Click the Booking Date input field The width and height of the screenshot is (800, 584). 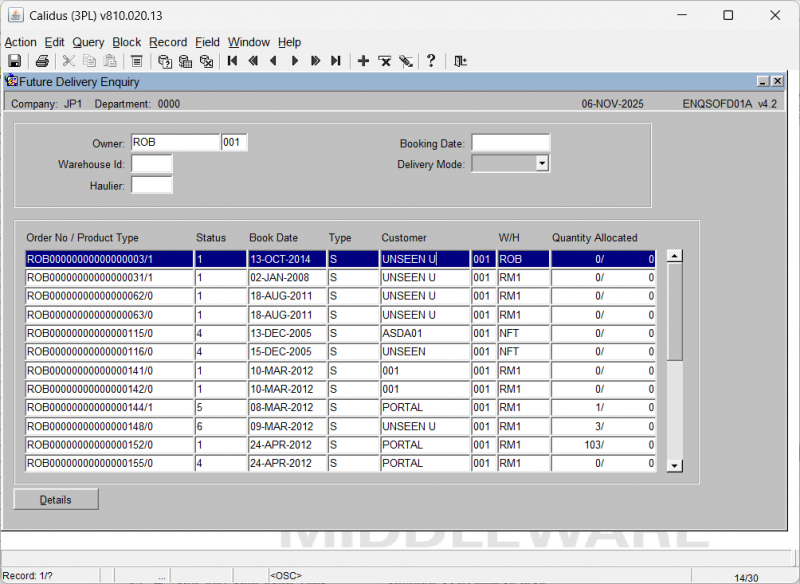tap(510, 143)
